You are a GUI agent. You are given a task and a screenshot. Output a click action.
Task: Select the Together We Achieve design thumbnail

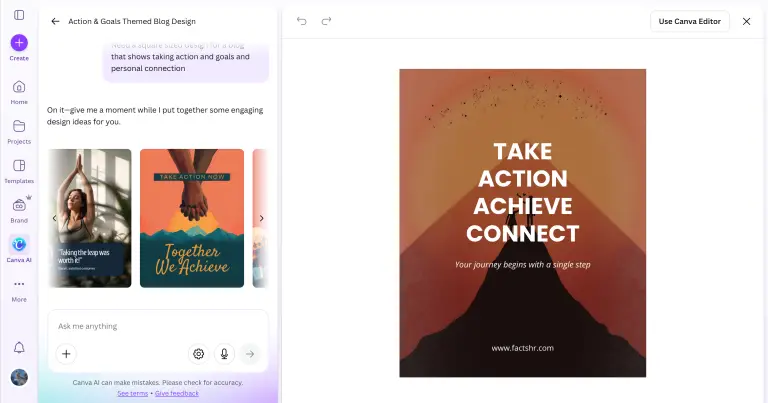(x=191, y=218)
